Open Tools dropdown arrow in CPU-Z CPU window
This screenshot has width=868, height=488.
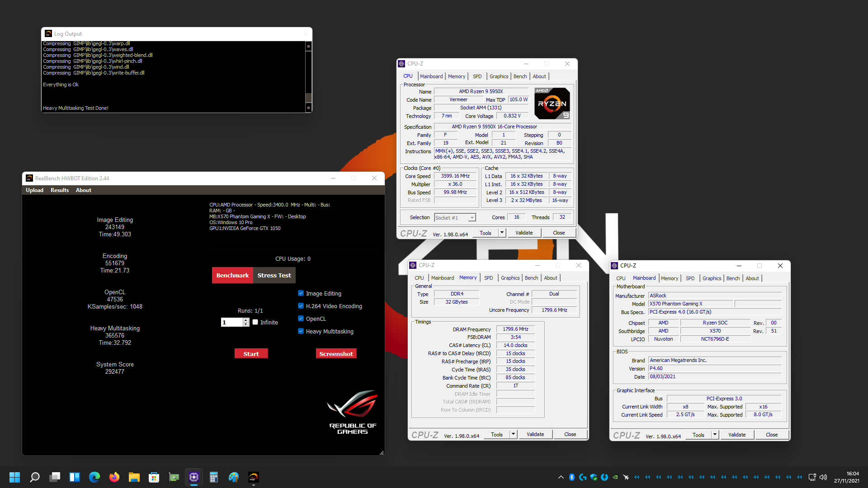coord(502,233)
